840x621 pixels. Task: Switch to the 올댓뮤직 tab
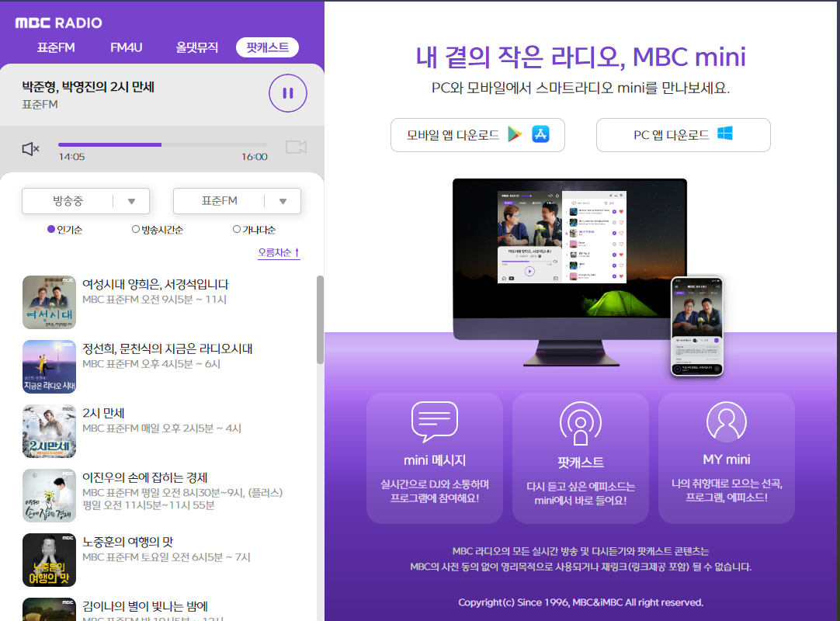tap(197, 47)
